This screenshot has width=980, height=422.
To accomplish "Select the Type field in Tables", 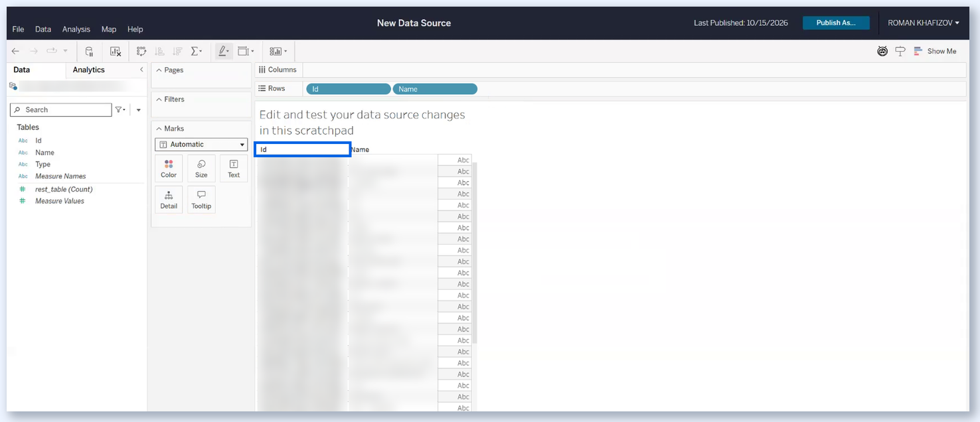I will (x=42, y=165).
